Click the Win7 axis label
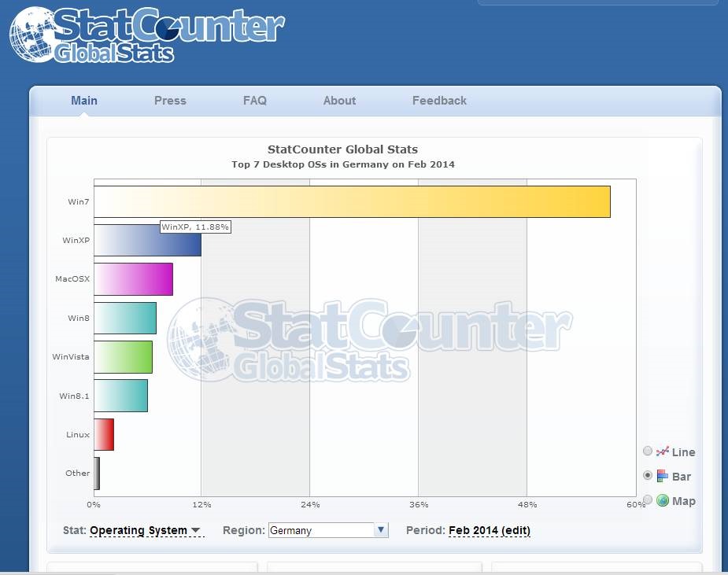 79,201
